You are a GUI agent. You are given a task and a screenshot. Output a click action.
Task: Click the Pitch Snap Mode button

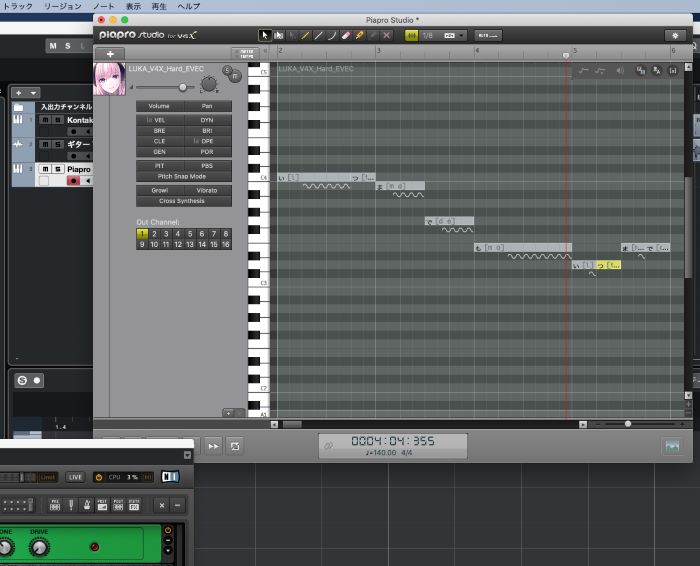tap(184, 176)
